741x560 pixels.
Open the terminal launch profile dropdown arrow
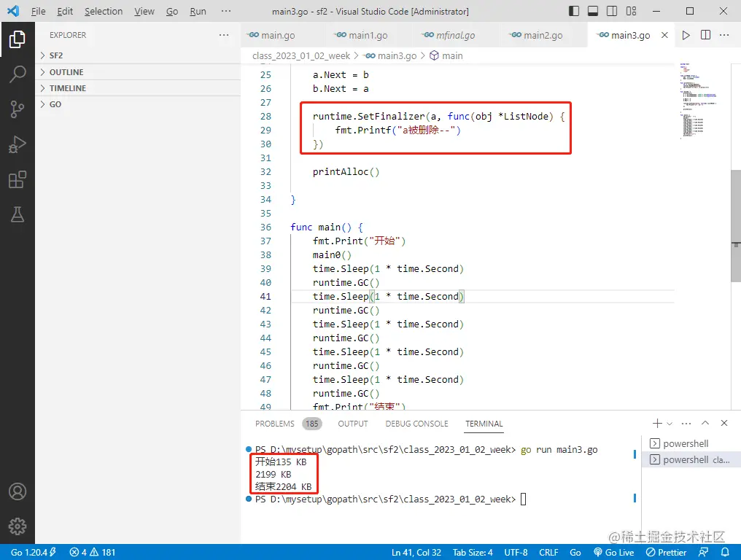(x=670, y=424)
